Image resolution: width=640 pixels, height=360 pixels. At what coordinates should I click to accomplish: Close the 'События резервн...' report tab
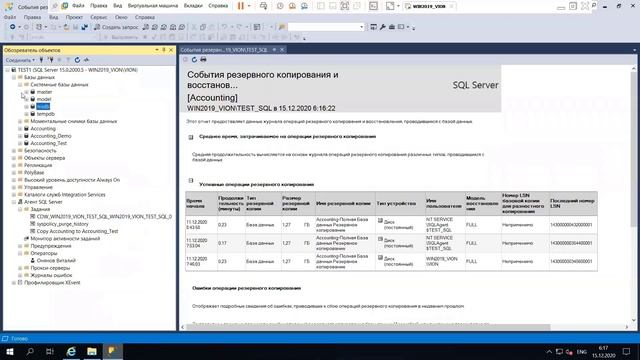[282, 50]
